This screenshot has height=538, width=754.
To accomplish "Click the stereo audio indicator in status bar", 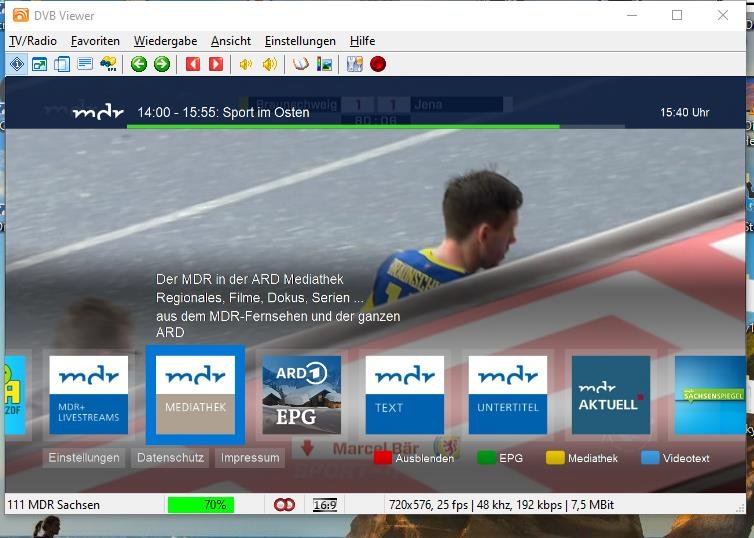I will tap(284, 505).
